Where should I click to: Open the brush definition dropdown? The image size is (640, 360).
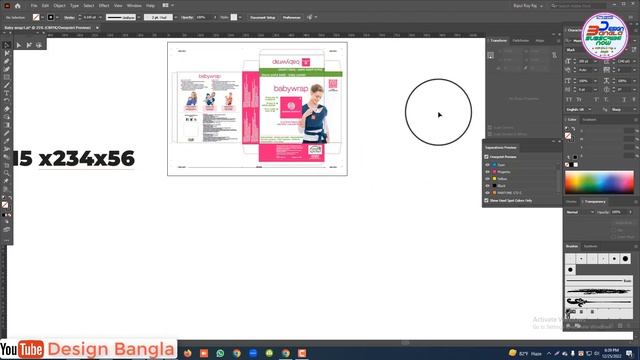pyautogui.click(x=176, y=17)
